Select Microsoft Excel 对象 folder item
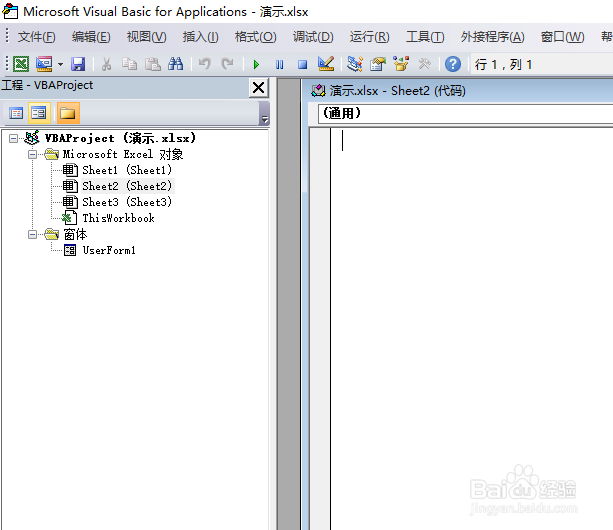The width and height of the screenshot is (613, 530). pyautogui.click(x=123, y=154)
